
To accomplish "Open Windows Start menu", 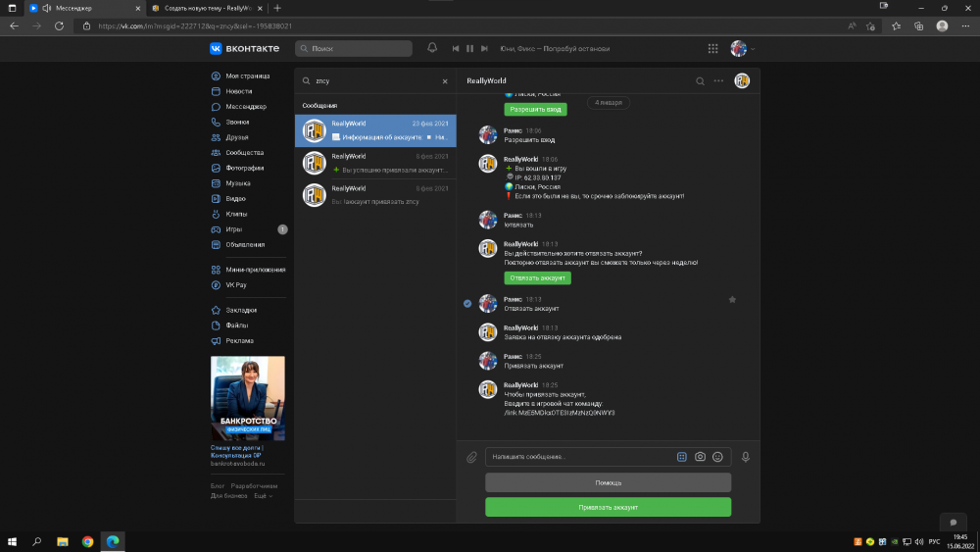I will [x=12, y=541].
